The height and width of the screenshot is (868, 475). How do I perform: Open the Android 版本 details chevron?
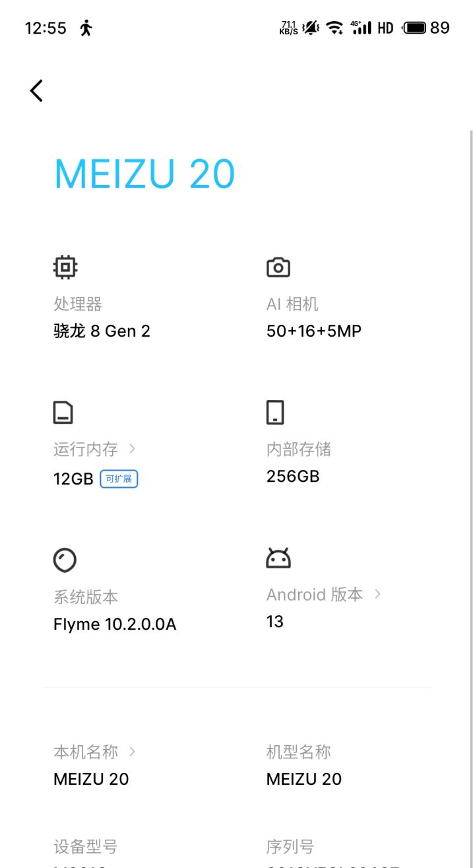[x=377, y=594]
